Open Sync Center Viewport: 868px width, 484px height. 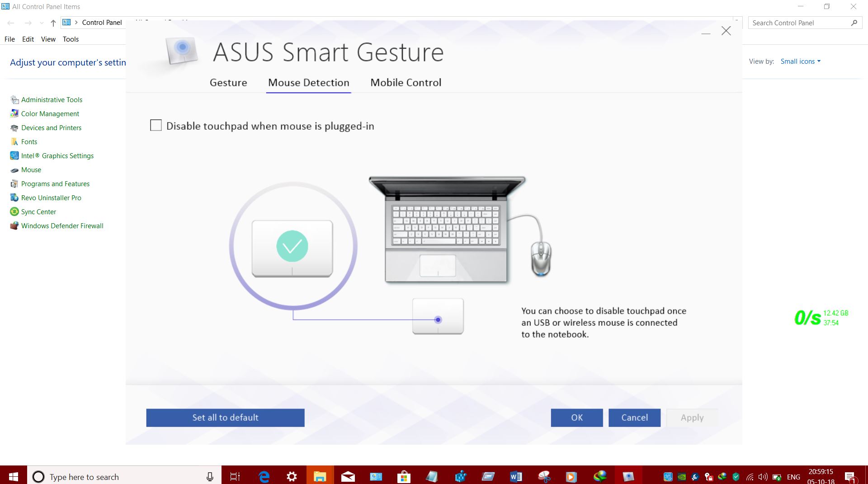click(x=33, y=212)
